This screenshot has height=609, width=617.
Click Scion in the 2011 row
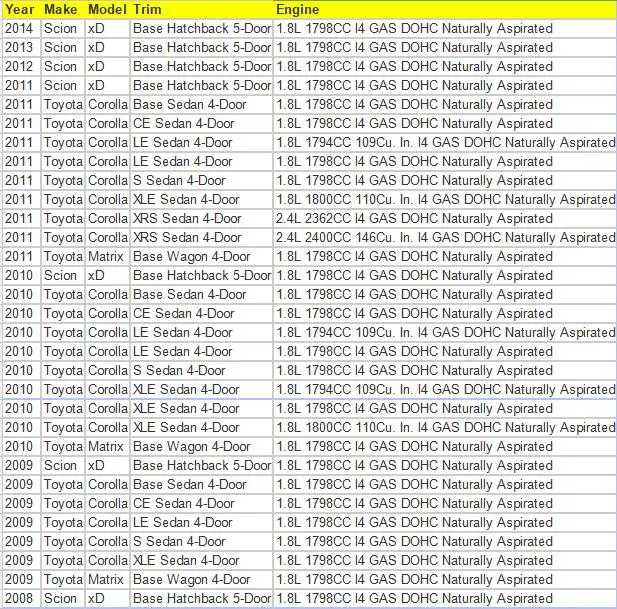63,85
